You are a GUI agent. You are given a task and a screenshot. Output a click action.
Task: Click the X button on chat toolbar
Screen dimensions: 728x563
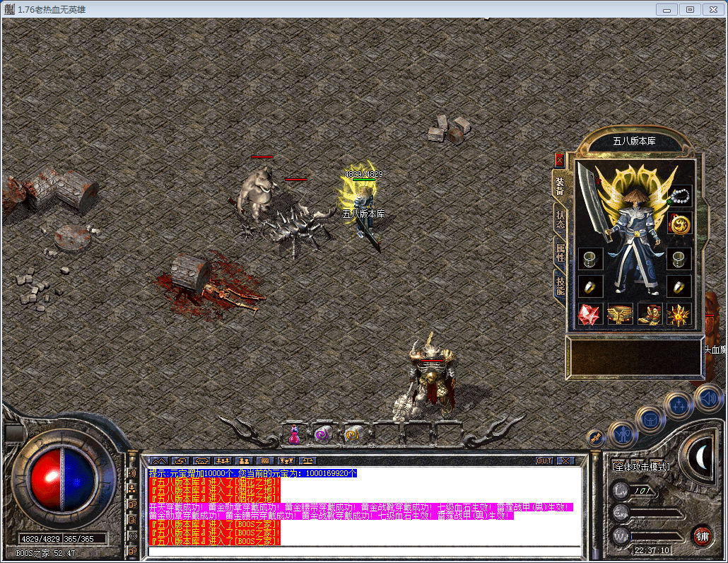(x=565, y=460)
